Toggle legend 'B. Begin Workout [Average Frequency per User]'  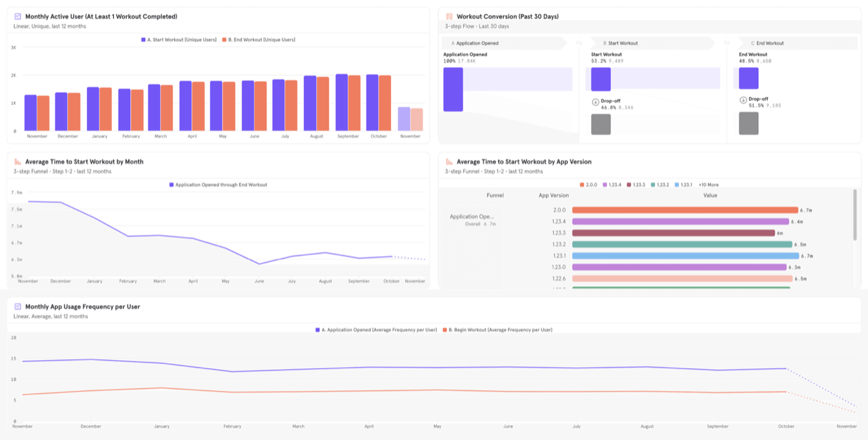pyautogui.click(x=497, y=330)
